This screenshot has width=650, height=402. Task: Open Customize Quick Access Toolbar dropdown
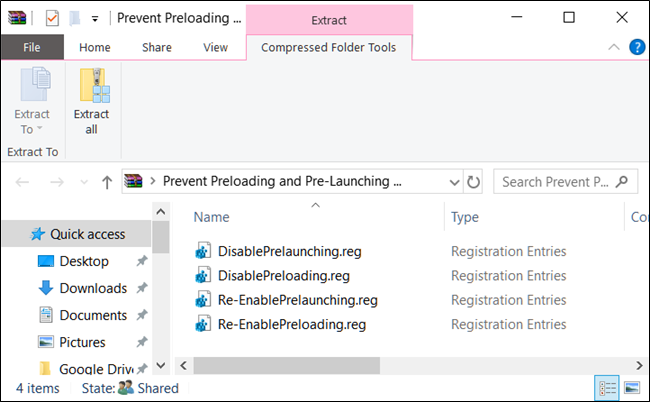(x=95, y=17)
